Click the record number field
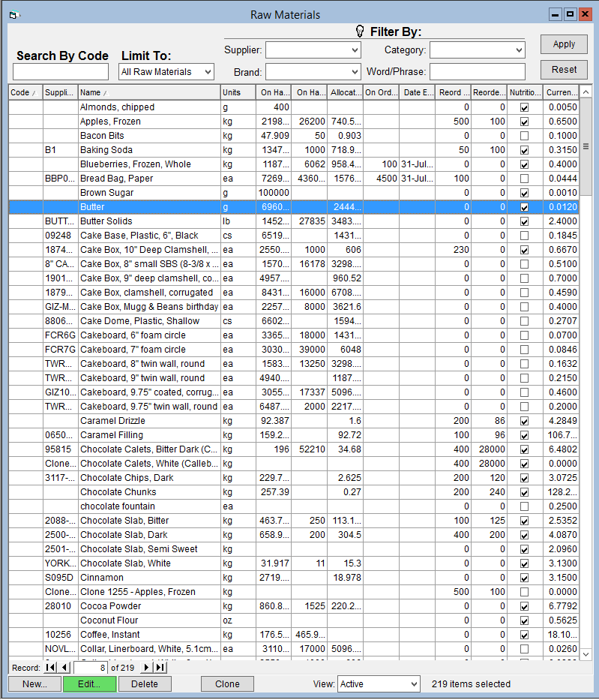The height and width of the screenshot is (700, 599). [x=91, y=668]
